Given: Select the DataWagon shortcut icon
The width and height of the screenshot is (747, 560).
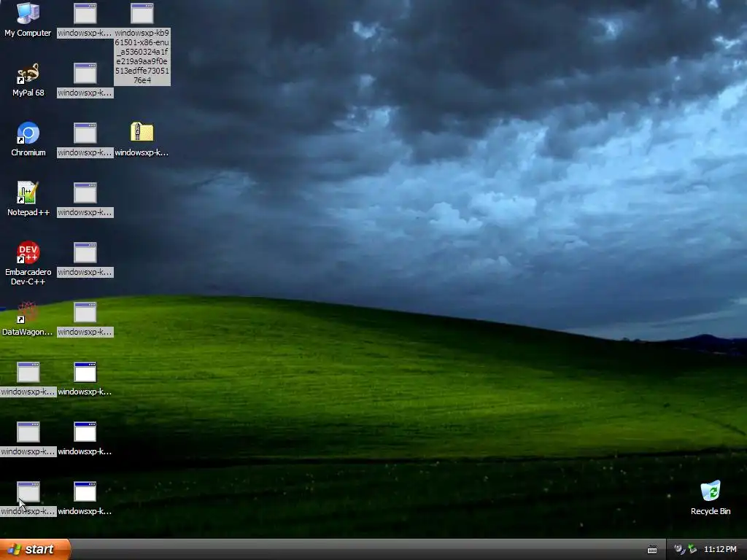Looking at the screenshot, I should 28,312.
